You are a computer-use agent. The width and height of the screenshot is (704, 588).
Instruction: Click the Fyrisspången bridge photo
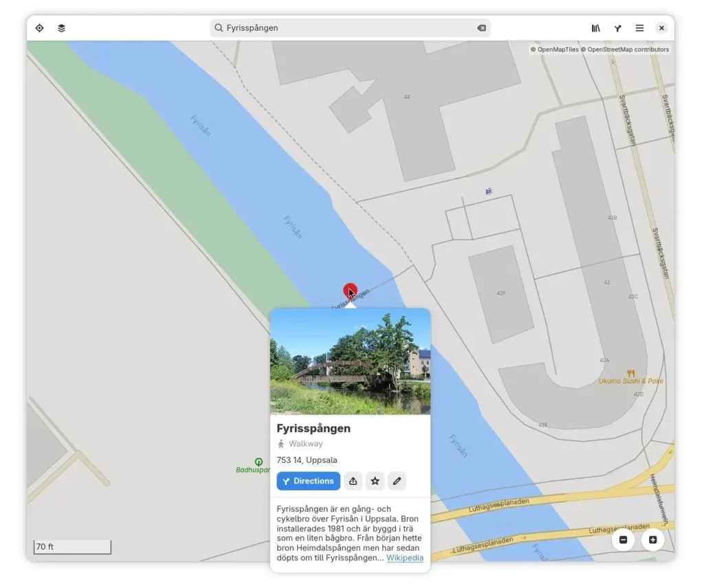click(351, 361)
